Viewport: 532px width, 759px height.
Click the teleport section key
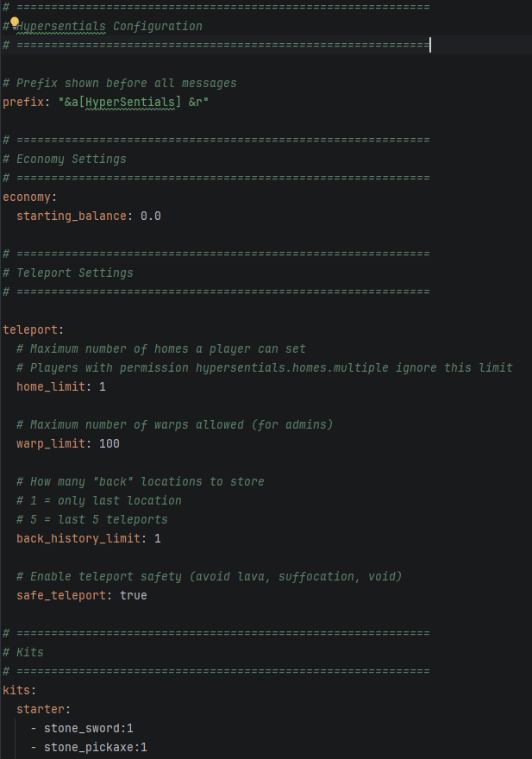[30, 330]
